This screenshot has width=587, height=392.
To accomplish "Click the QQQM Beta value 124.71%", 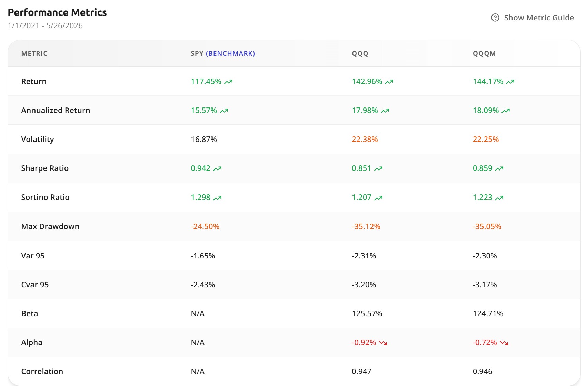I will coord(488,313).
